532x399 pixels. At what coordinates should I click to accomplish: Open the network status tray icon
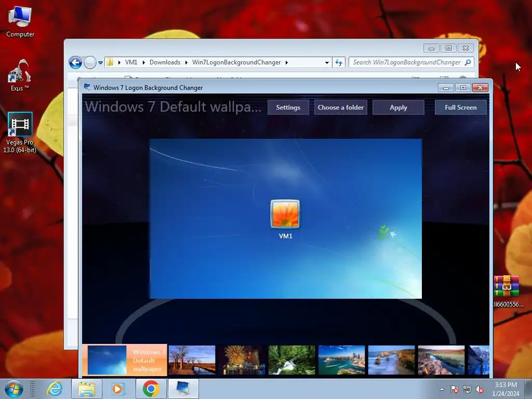(x=467, y=389)
